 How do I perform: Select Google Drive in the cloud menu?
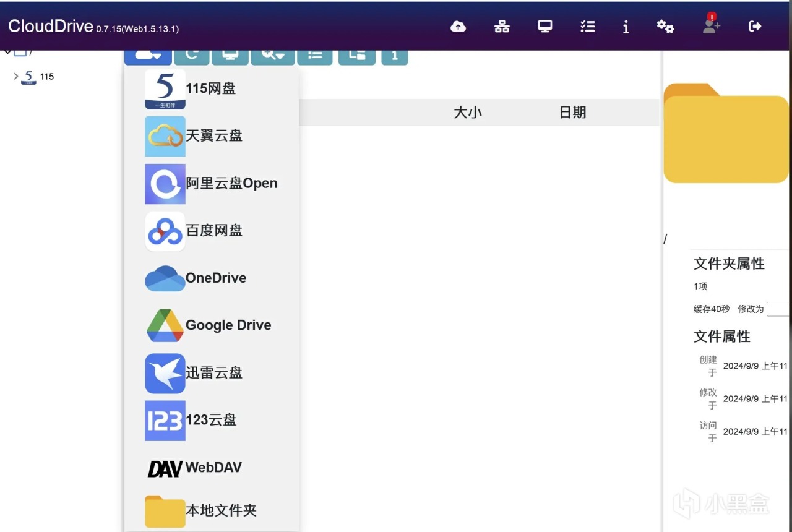[x=212, y=325]
